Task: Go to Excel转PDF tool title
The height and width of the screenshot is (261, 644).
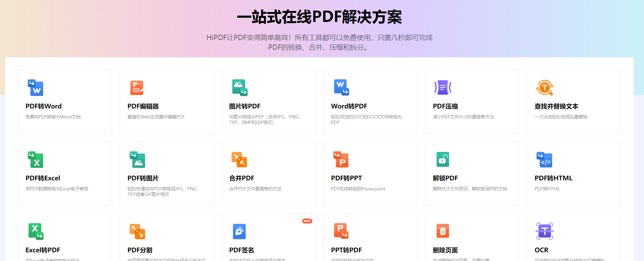Action: pos(43,250)
